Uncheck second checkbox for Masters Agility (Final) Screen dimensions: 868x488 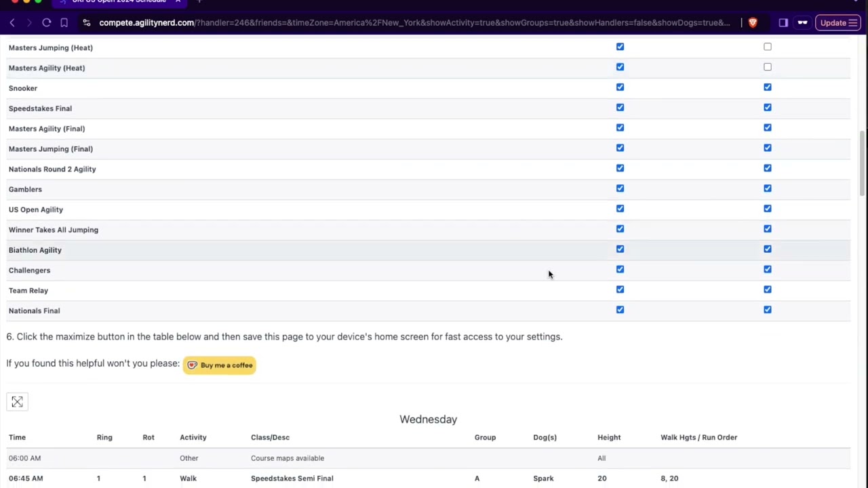pos(768,128)
